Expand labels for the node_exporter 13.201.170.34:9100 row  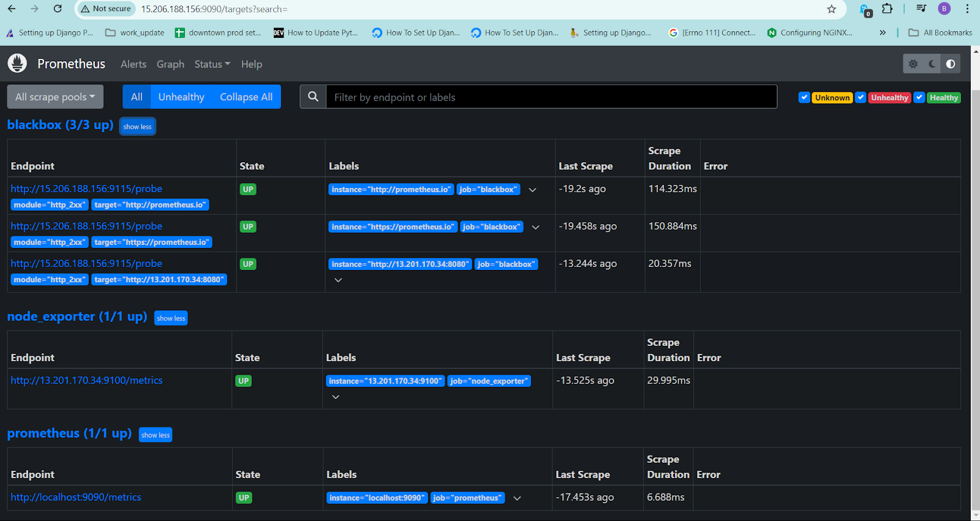[x=336, y=397]
